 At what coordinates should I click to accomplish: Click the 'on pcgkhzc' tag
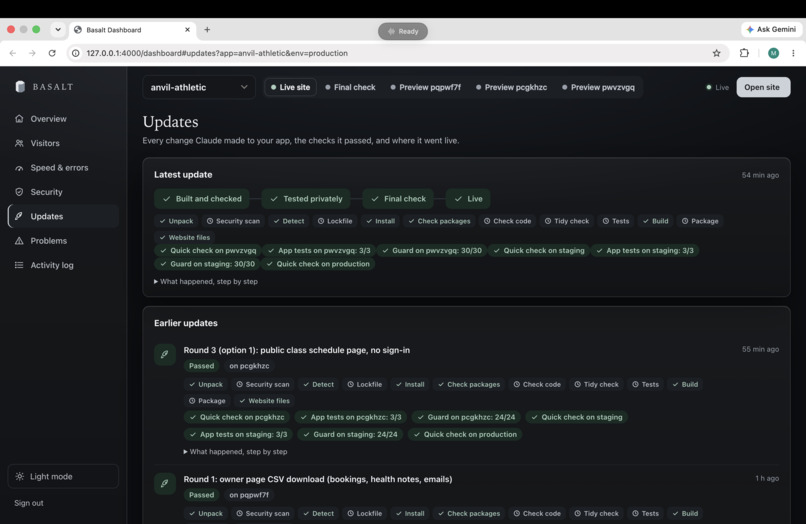click(x=249, y=366)
